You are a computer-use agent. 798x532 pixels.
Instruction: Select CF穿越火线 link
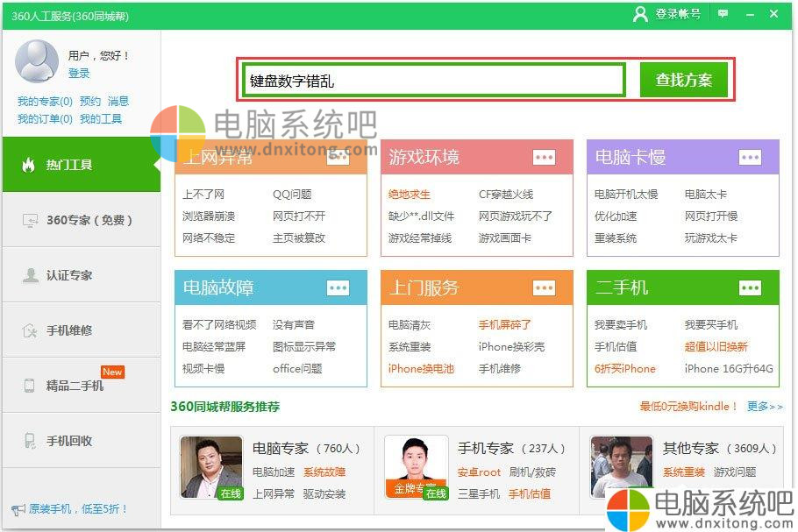(x=506, y=195)
